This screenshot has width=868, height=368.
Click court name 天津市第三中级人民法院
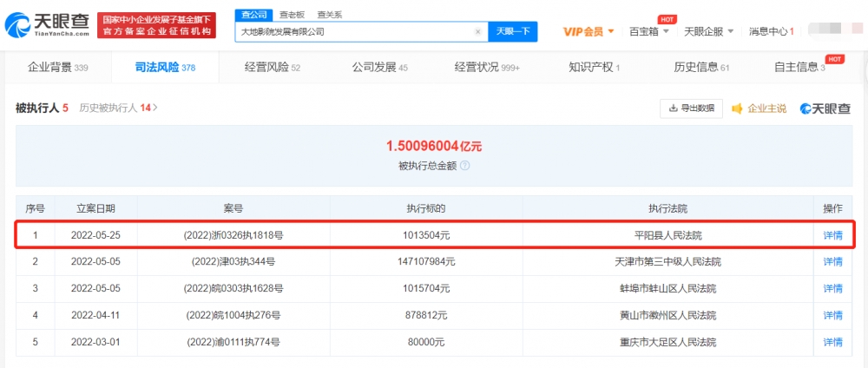pos(667,262)
